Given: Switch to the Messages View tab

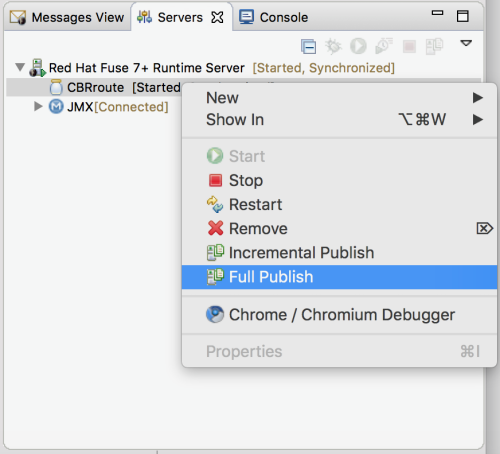Looking at the screenshot, I should click(x=67, y=17).
